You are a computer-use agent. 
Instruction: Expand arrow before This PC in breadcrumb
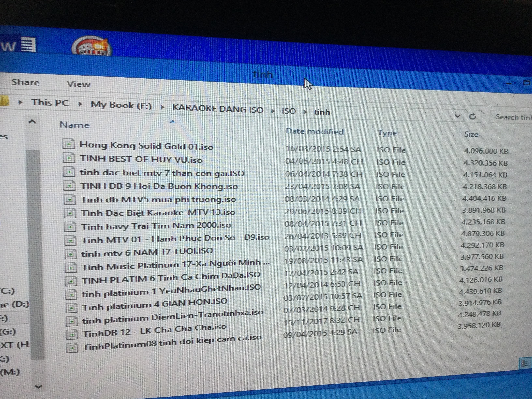20,102
